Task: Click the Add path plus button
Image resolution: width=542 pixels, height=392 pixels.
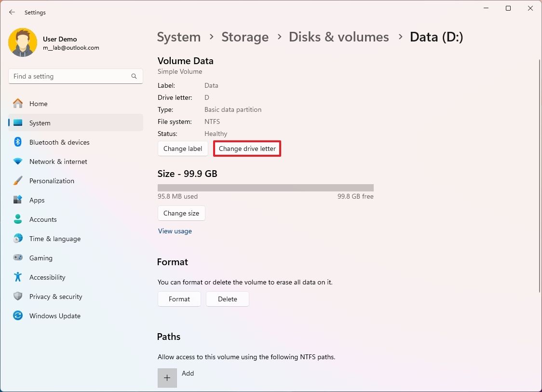Action: pos(167,378)
